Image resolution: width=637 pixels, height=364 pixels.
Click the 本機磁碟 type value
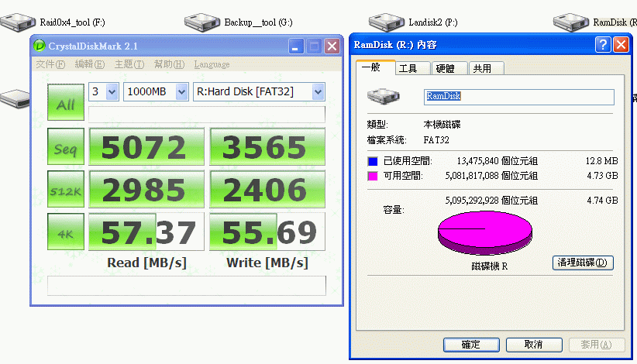point(442,124)
